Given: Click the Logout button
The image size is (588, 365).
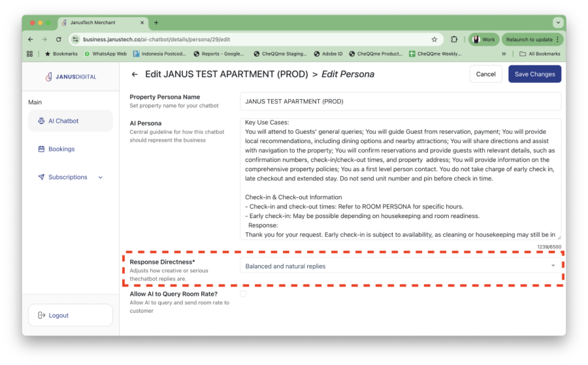Looking at the screenshot, I should click(x=71, y=315).
